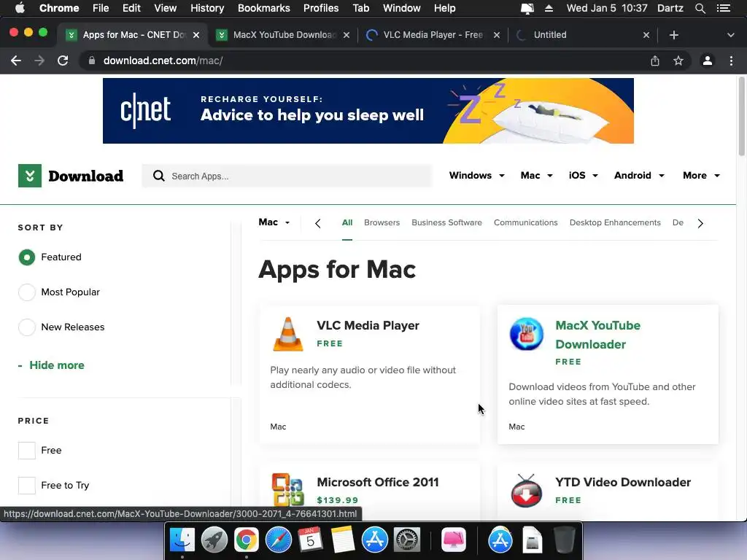Bookmark this page with the star icon
Screen dimensions: 747x560
coord(678,61)
